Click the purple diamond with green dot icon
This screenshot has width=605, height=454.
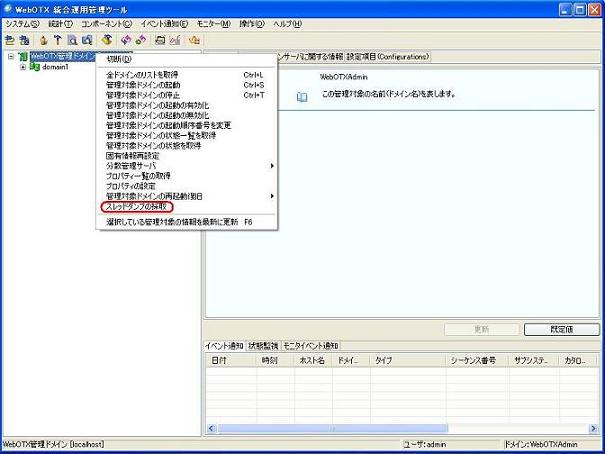pyautogui.click(x=140, y=40)
